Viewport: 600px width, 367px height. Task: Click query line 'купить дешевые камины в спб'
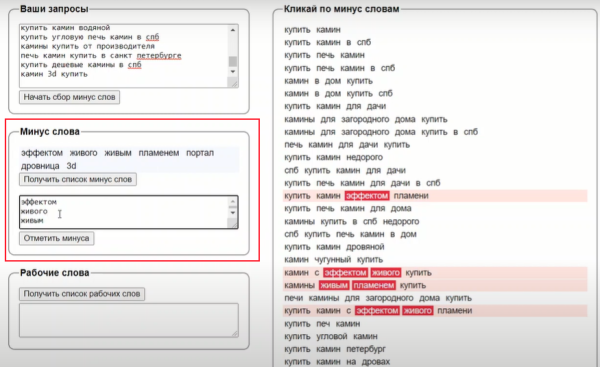[81, 65]
